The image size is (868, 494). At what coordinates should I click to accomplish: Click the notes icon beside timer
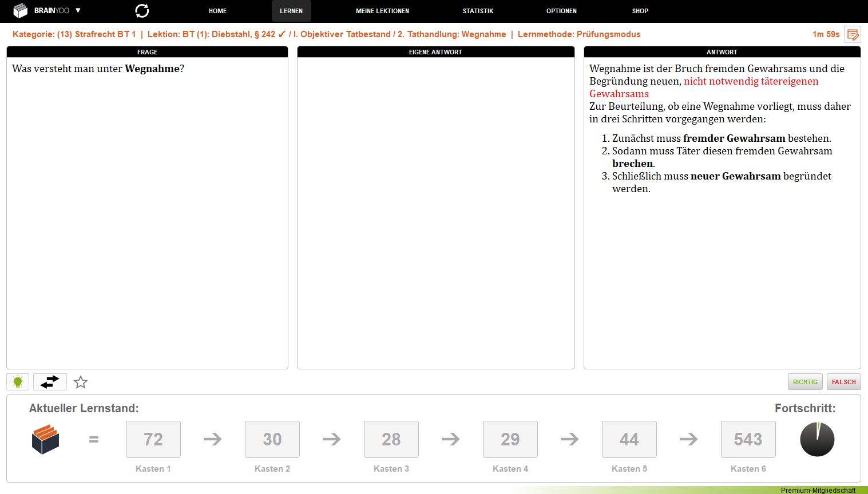(x=853, y=34)
